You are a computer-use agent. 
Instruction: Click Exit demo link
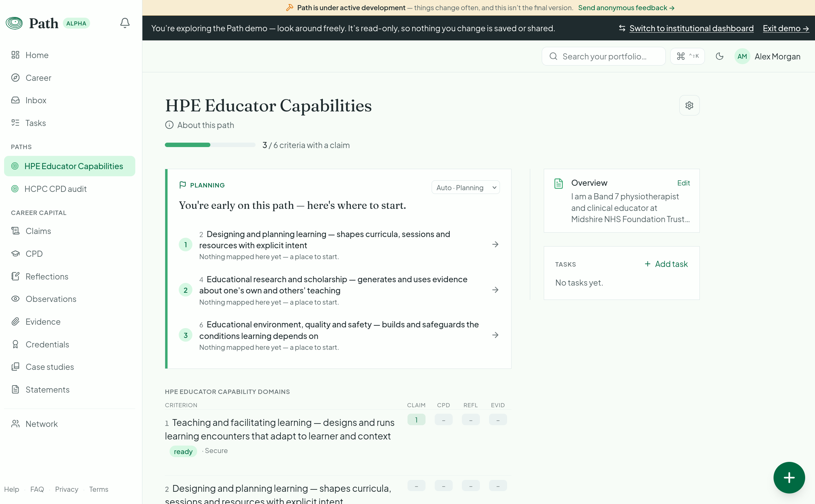pos(786,28)
